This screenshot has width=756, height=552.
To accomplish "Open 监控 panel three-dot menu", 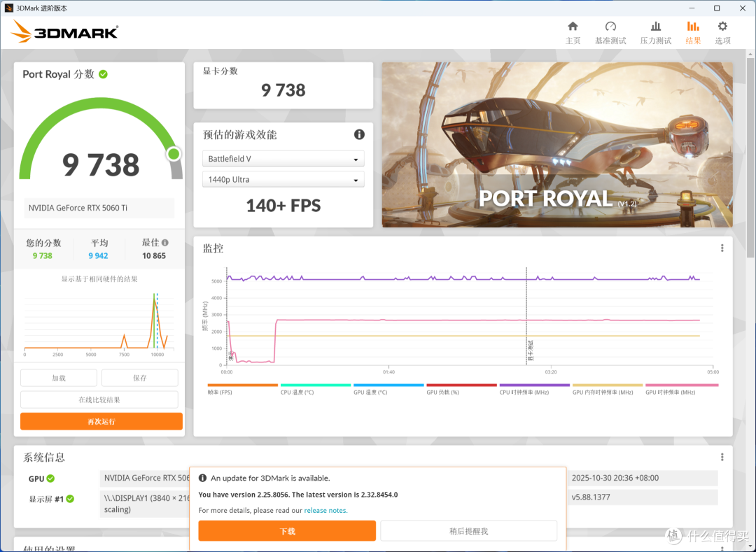I will [722, 248].
